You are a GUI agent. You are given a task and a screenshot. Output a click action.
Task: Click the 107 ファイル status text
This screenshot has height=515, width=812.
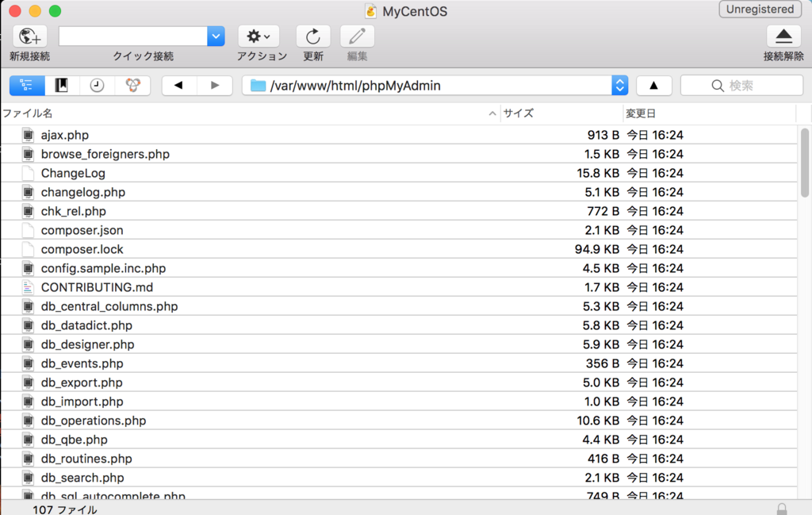click(65, 509)
